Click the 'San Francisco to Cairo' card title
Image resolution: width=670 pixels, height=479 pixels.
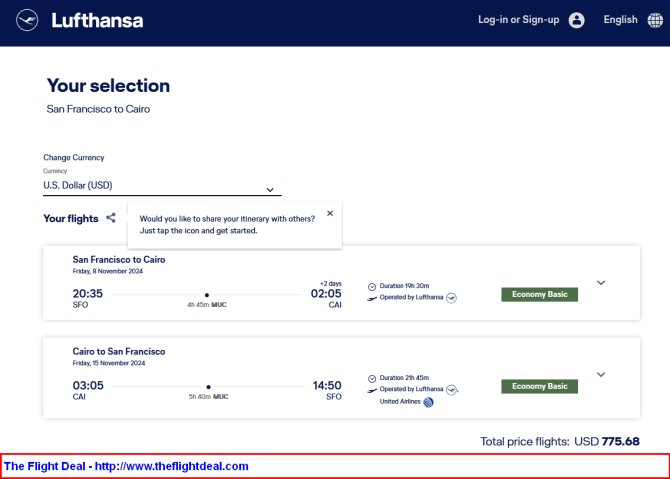pos(119,259)
